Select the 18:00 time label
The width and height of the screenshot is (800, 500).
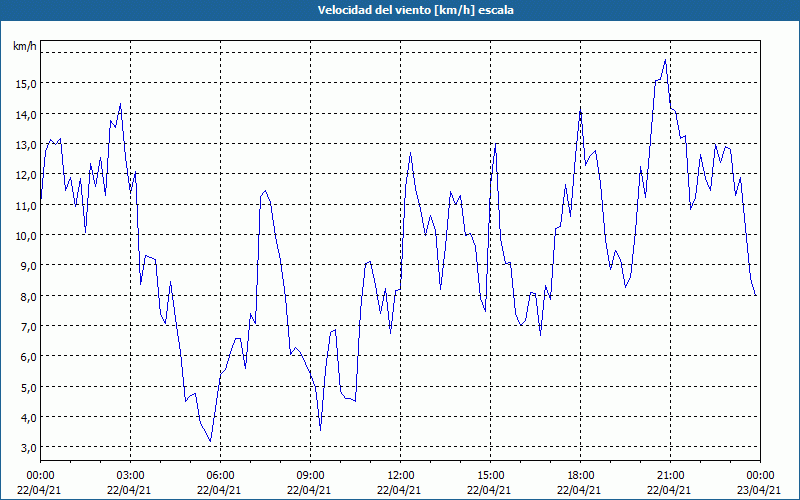click(x=581, y=476)
